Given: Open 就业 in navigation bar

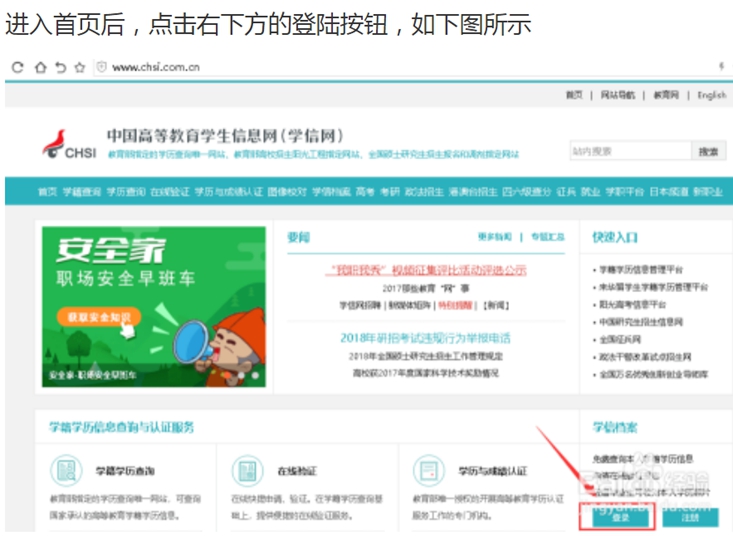Looking at the screenshot, I should tap(590, 192).
